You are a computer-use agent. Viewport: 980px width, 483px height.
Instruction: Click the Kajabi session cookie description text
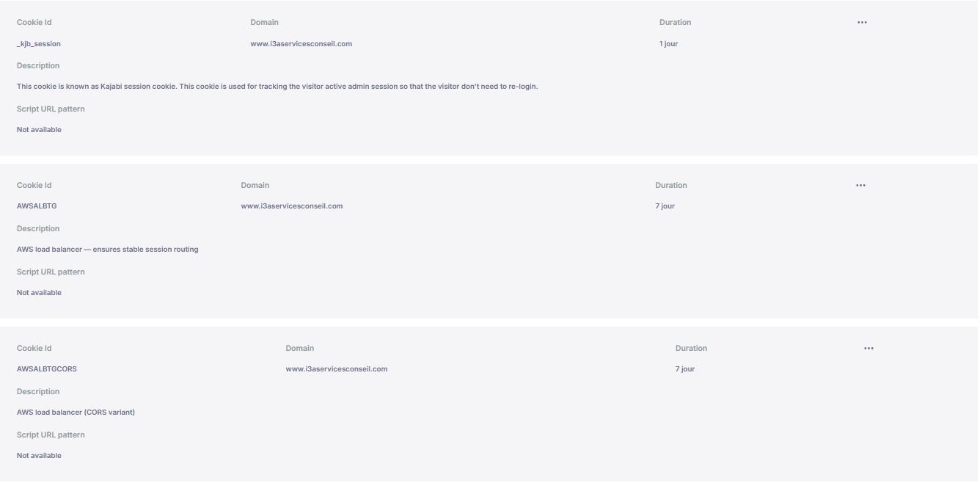277,87
